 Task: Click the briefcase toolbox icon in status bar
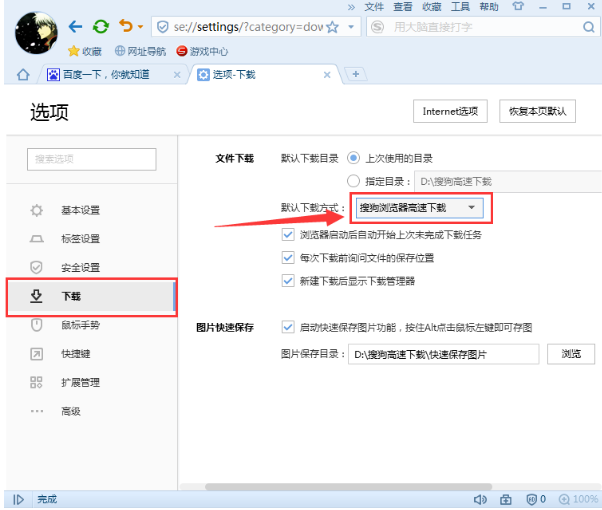point(506,500)
